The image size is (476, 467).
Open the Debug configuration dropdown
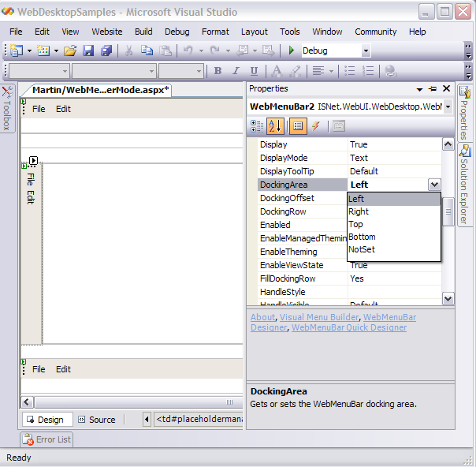[x=366, y=50]
